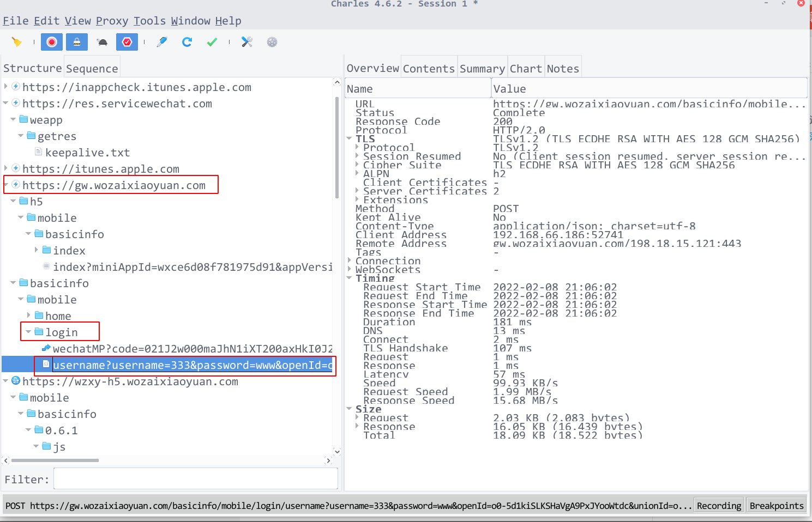The height and width of the screenshot is (522, 812).
Task: Open the Help menu
Action: coord(228,21)
